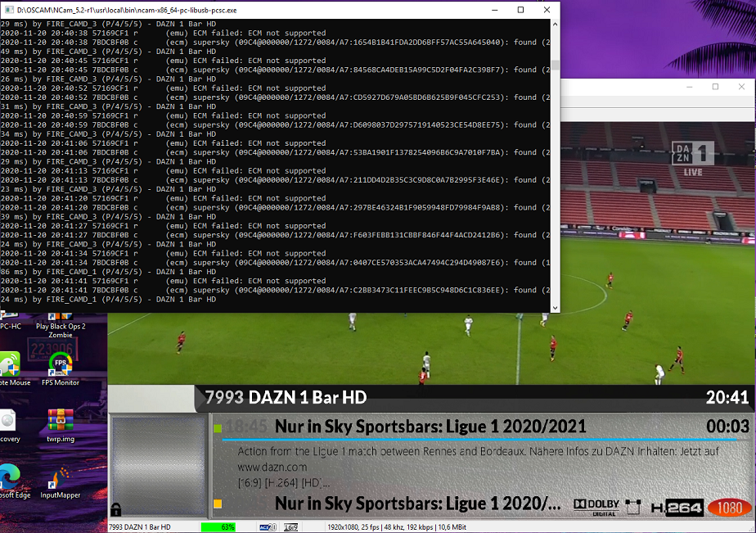This screenshot has height=533, width=756.
Task: Click the 16:9 status bar indicator
Action: (x=290, y=527)
